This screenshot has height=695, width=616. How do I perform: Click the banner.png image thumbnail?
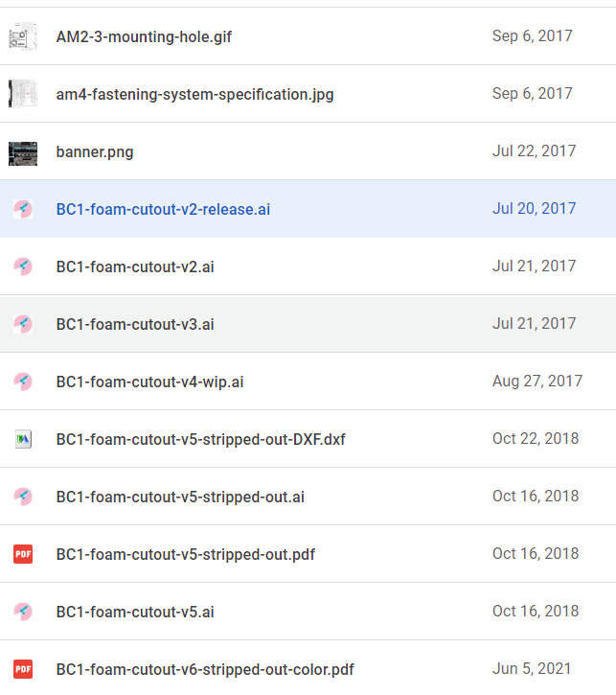22,151
